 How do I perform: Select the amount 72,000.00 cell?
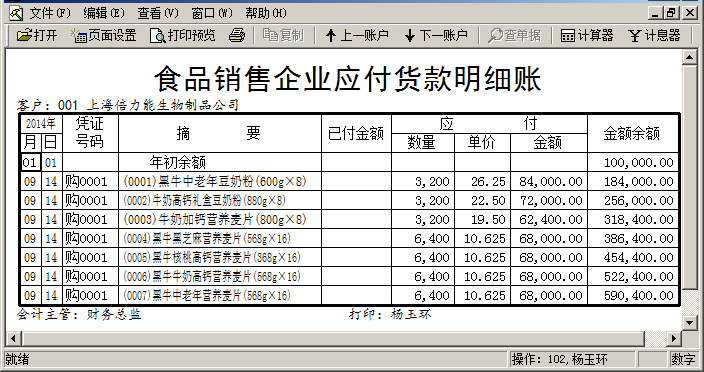click(549, 200)
